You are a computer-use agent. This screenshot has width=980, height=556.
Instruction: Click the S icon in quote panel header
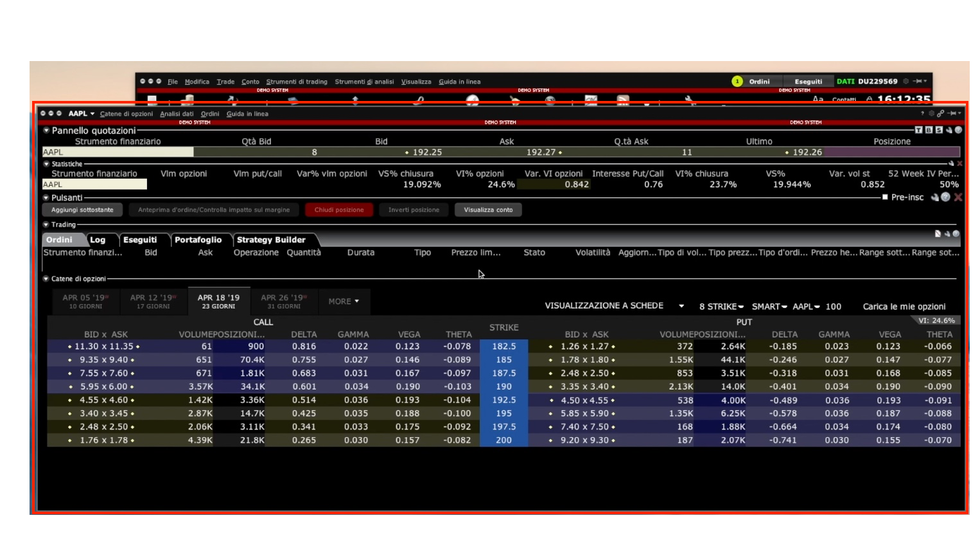[x=939, y=130]
